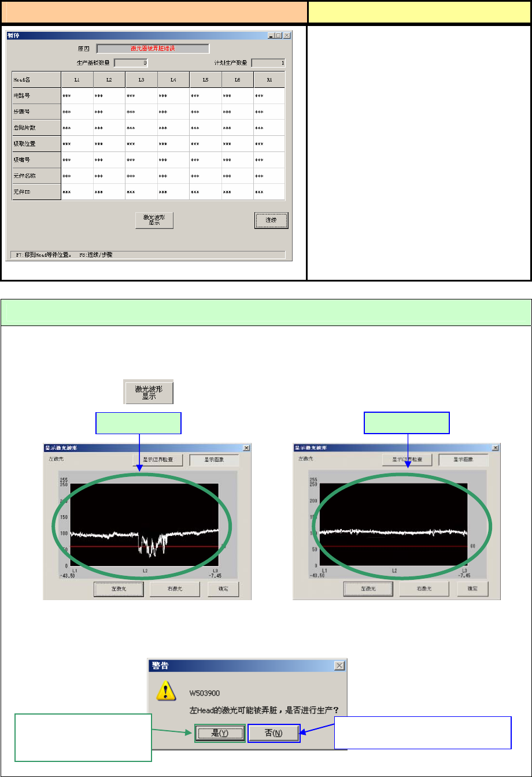
Task: Close the 警告 dialog with its X
Action: coord(339,666)
